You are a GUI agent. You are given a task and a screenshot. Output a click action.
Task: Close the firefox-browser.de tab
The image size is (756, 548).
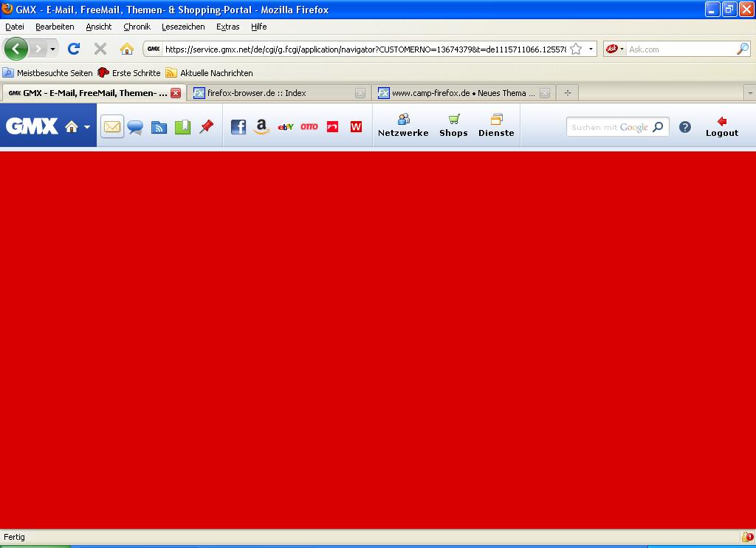pyautogui.click(x=360, y=93)
